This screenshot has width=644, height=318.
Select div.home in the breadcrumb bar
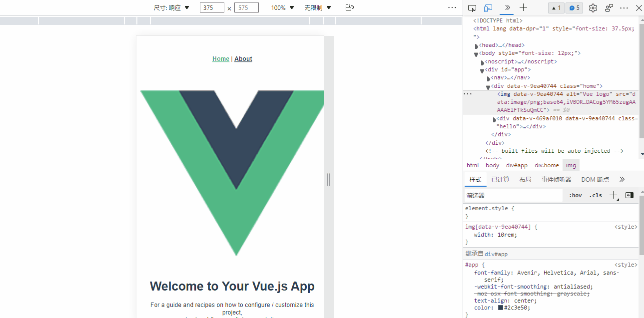coord(547,165)
